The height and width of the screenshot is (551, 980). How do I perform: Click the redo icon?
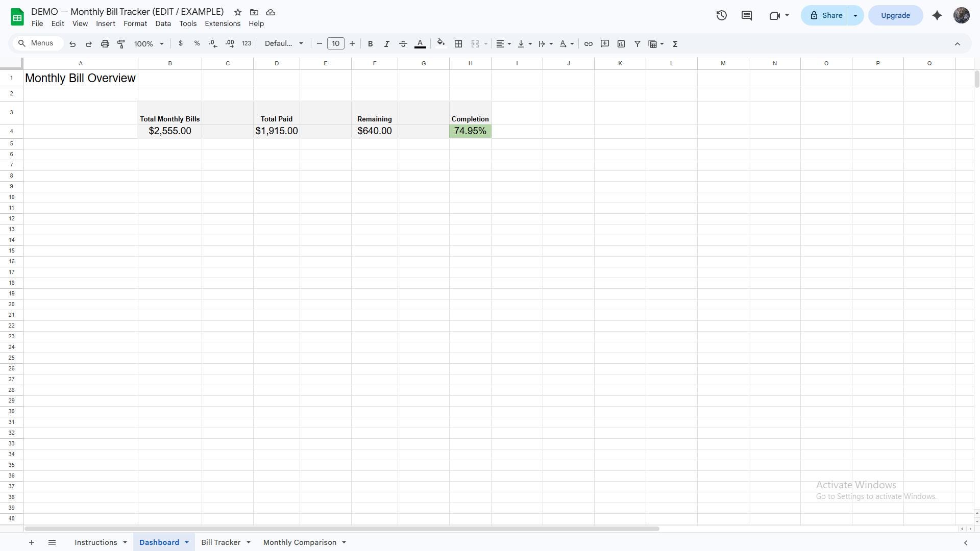(x=89, y=44)
